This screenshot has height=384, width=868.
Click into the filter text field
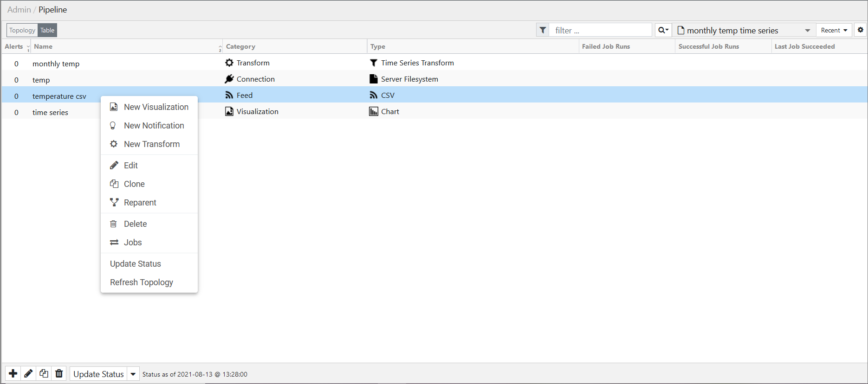tap(601, 30)
